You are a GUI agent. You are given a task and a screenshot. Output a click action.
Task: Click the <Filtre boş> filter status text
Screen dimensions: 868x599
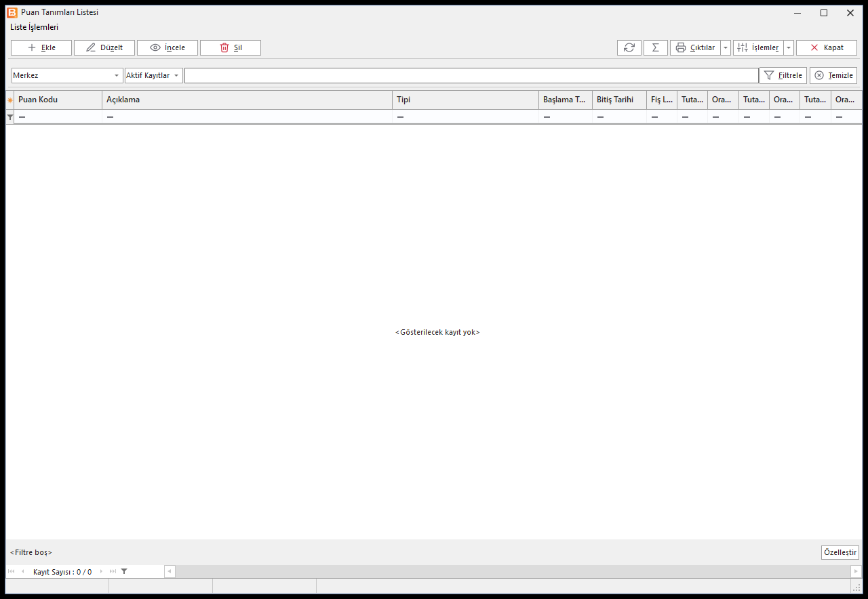(x=31, y=552)
